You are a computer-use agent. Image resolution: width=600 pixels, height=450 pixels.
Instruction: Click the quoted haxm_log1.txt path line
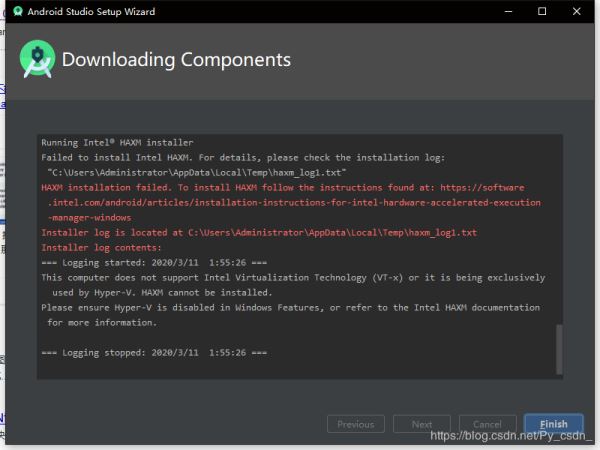(x=197, y=173)
